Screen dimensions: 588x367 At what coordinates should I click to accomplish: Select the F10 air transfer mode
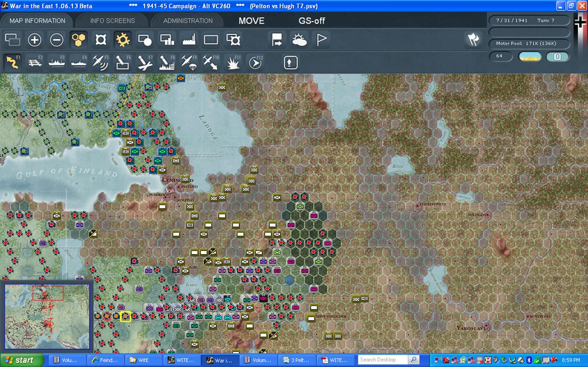pyautogui.click(x=211, y=62)
